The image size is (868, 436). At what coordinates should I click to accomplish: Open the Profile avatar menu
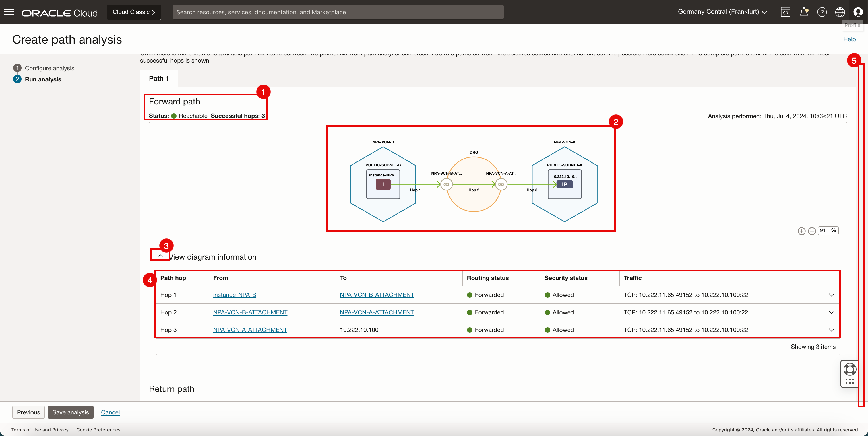(x=858, y=12)
